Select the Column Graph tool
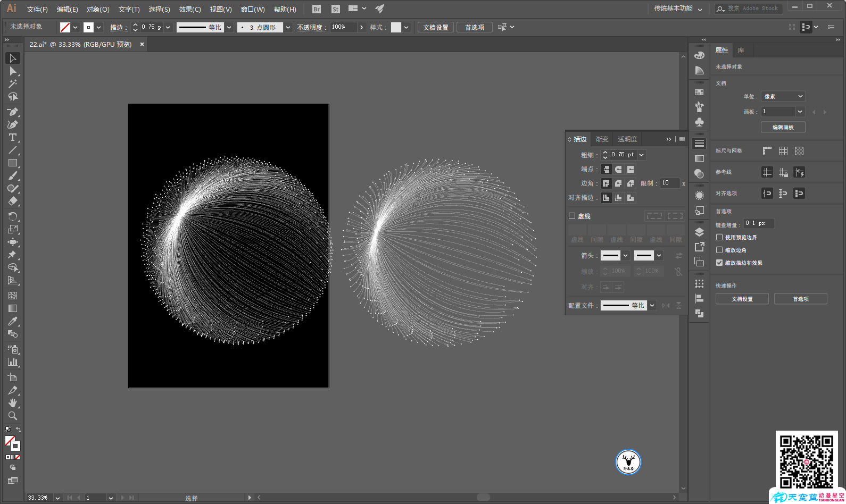The height and width of the screenshot is (504, 846). (x=13, y=362)
